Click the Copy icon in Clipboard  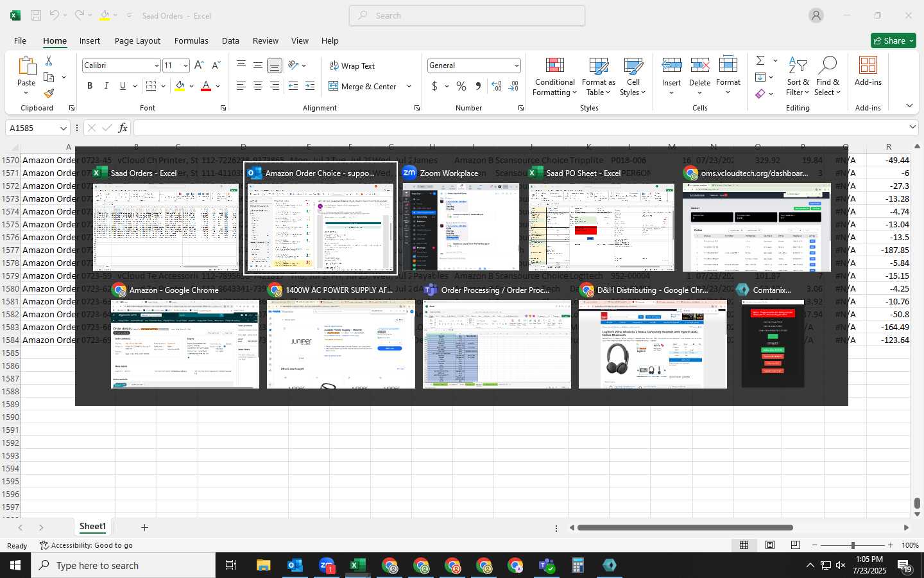click(x=49, y=77)
